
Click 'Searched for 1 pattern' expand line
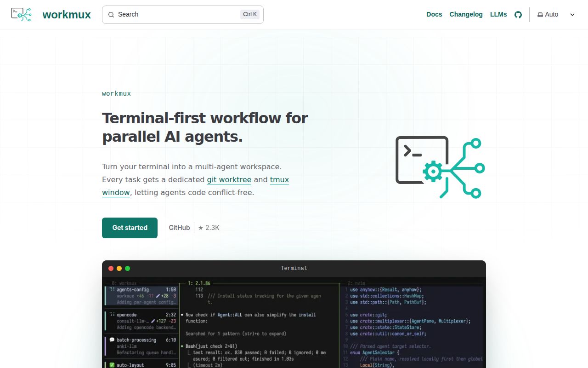(x=236, y=333)
